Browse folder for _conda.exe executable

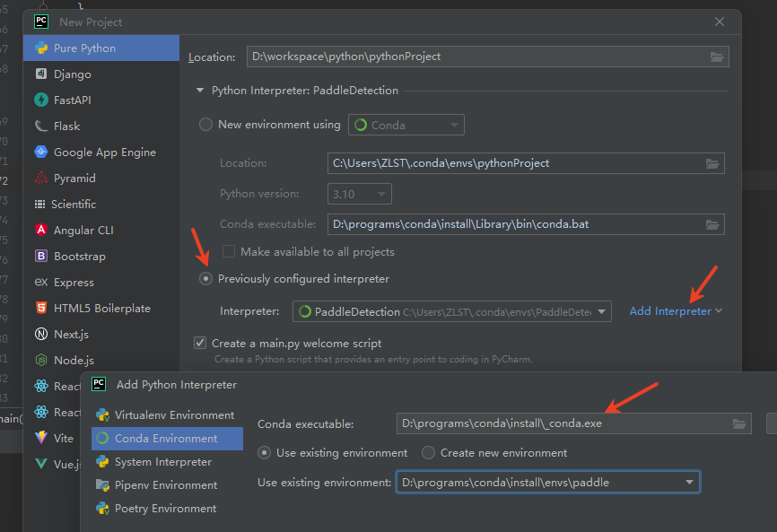738,424
